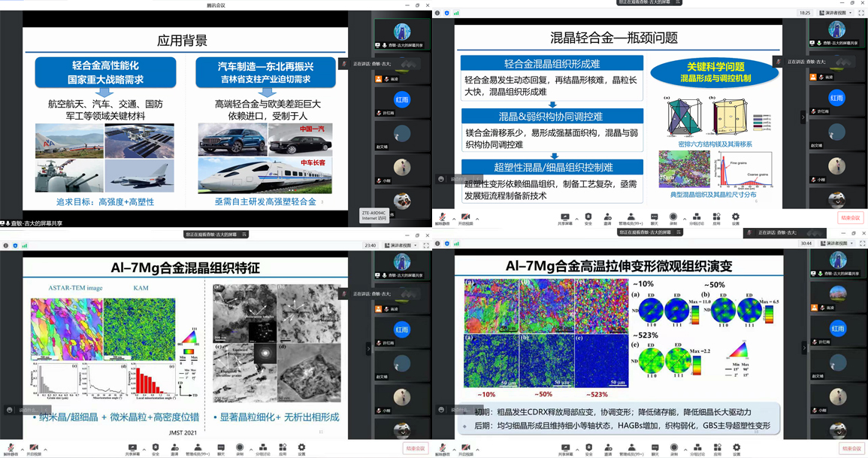The height and width of the screenshot is (458, 868).
Task: Turn on video in the 23:40 meeting window
Action: click(x=34, y=447)
